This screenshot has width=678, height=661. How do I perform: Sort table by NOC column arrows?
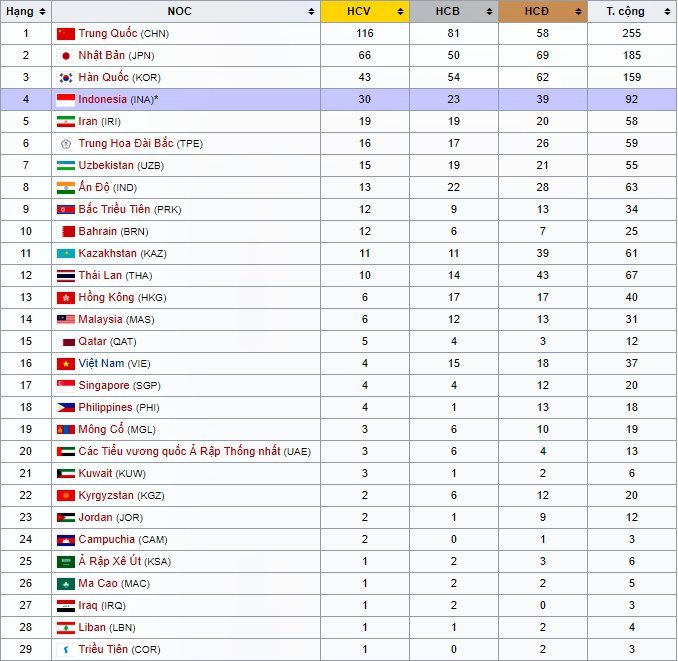click(x=314, y=11)
